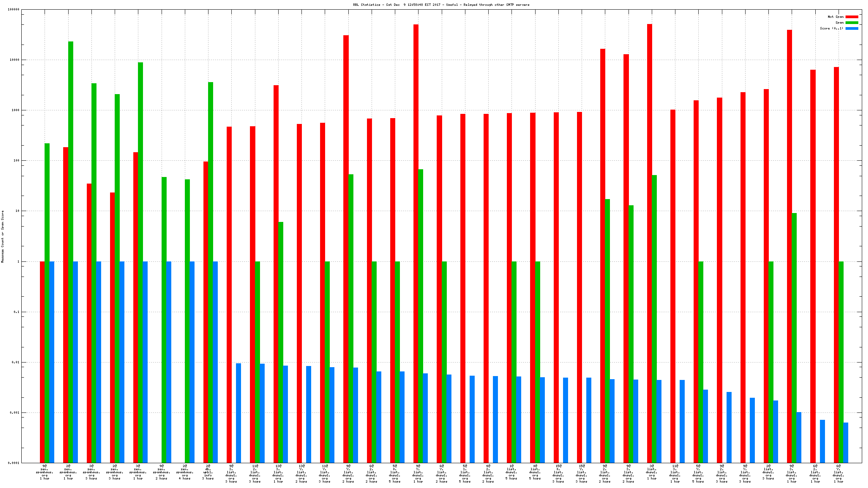Select the 15@ 0.list.dnswl.org 3 hops label
Viewport: 868px width, 488px height.
point(558,473)
